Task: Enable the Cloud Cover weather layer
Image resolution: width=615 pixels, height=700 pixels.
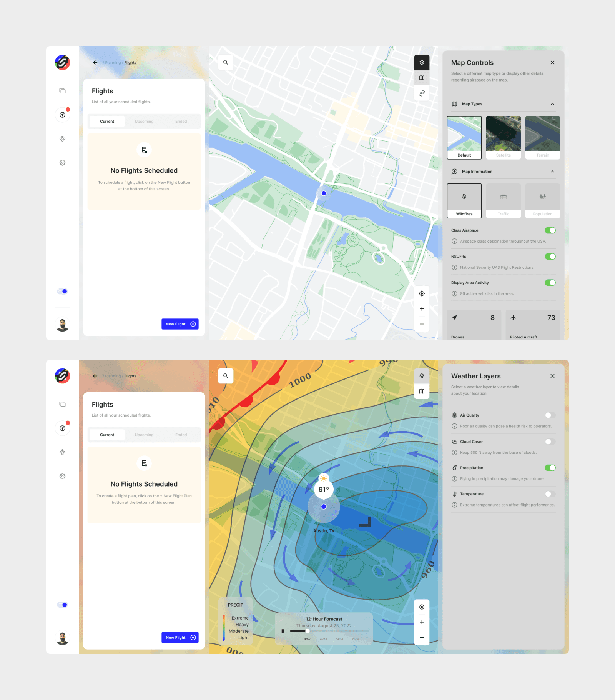Action: pyautogui.click(x=550, y=442)
